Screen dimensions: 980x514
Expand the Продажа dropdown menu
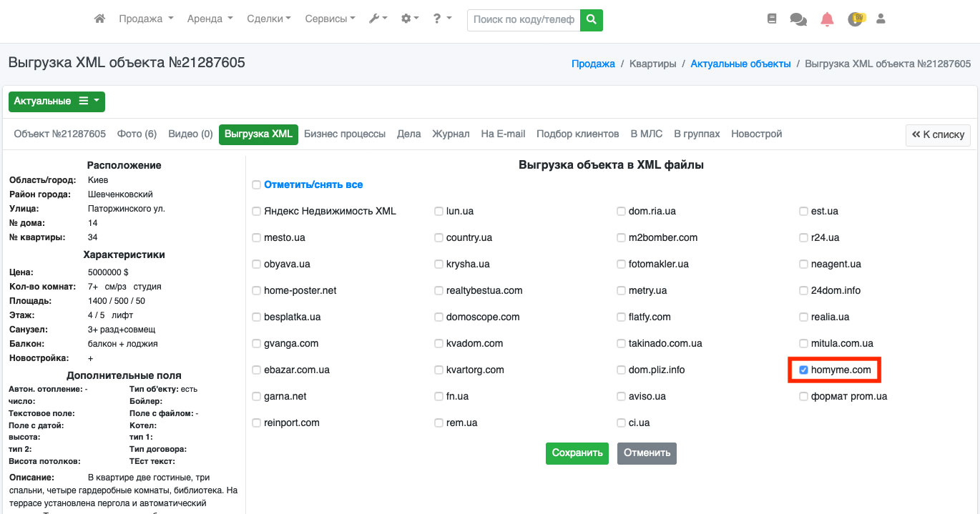pyautogui.click(x=146, y=19)
